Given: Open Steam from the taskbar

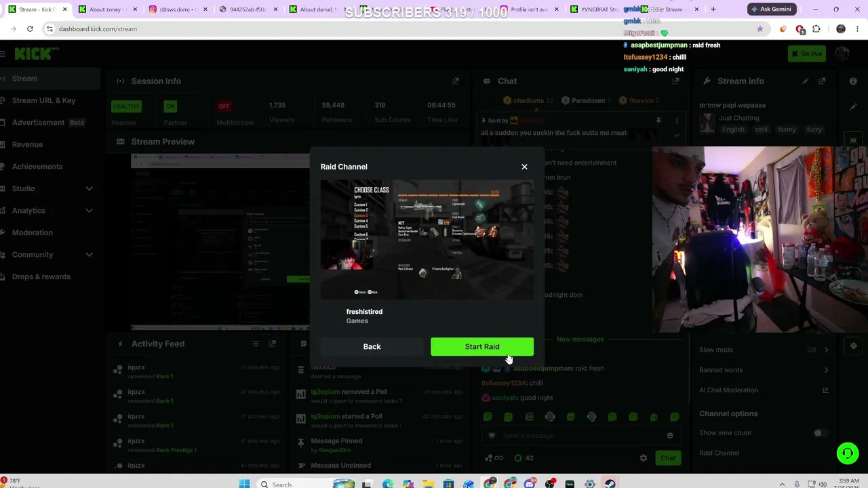Looking at the screenshot, I should [x=610, y=484].
